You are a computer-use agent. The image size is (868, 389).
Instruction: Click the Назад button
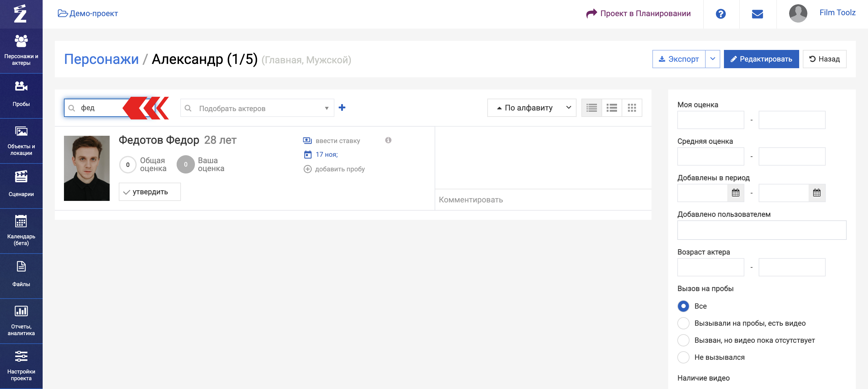(824, 59)
